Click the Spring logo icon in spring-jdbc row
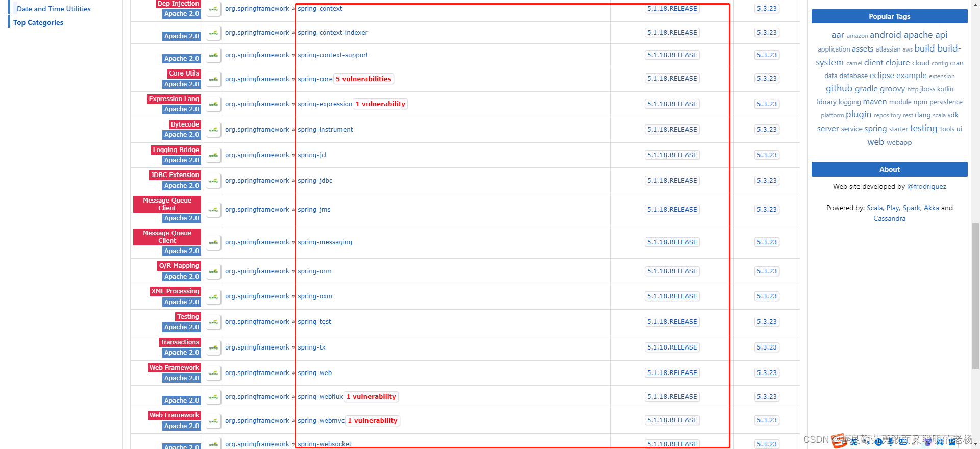Screen dimensions: 980x449 click(213, 181)
